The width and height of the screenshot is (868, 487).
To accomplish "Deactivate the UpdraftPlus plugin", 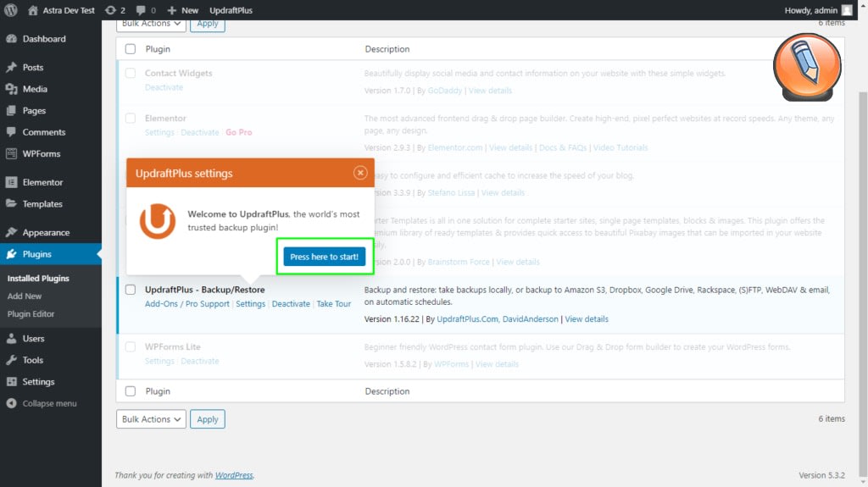I will click(x=291, y=304).
